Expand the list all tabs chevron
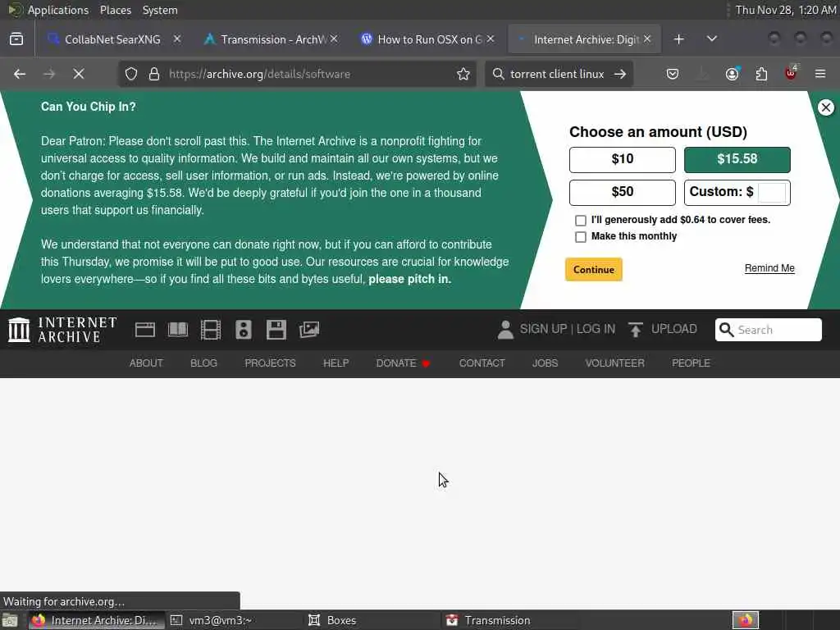This screenshot has height=630, width=840. [x=712, y=39]
